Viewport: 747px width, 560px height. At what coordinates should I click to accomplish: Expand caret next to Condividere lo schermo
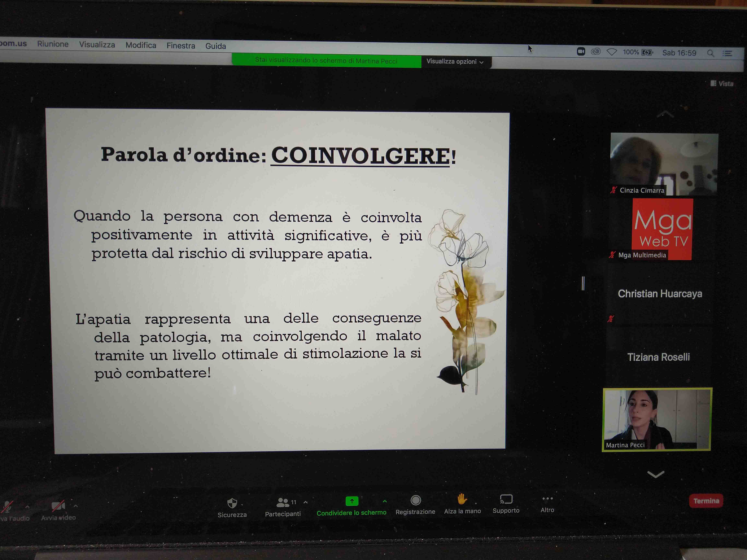tap(385, 501)
